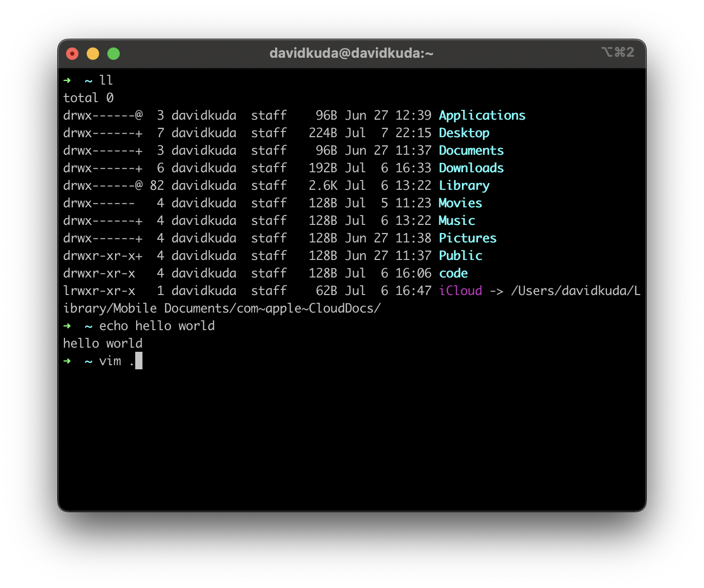The width and height of the screenshot is (704, 588).
Task: Click the 2.6K size of Library
Action: point(323,186)
